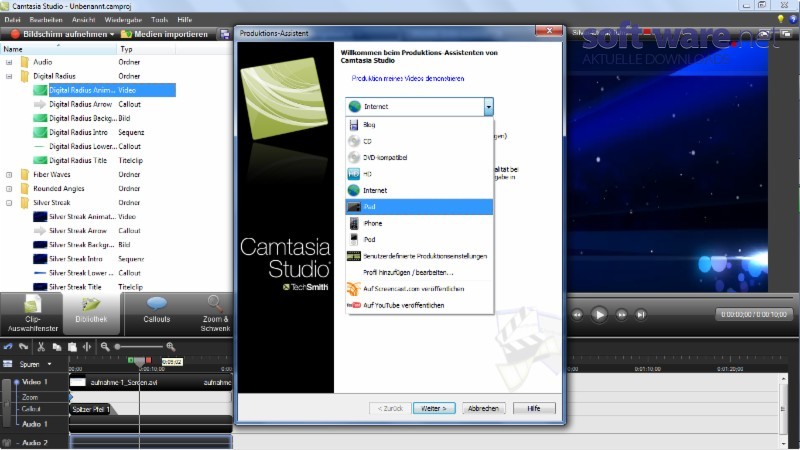This screenshot has height=450, width=800.
Task: Sort library by Name column header
Action: (58, 49)
